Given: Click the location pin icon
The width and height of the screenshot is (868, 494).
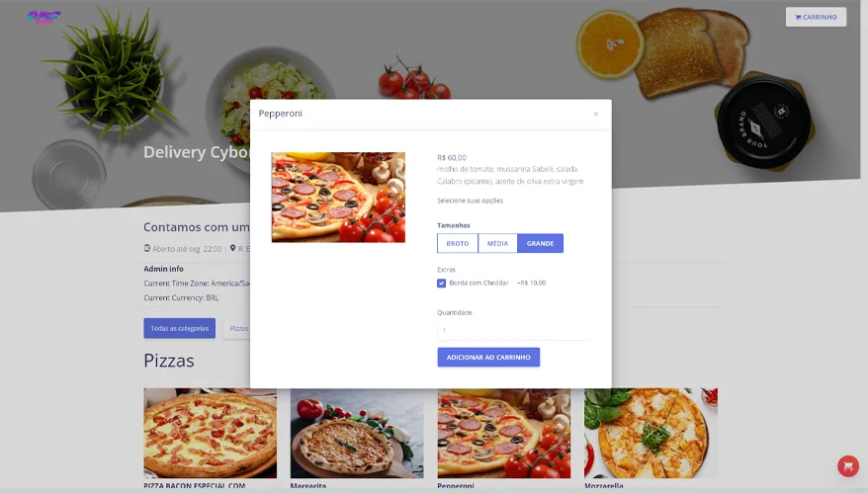Looking at the screenshot, I should [233, 248].
